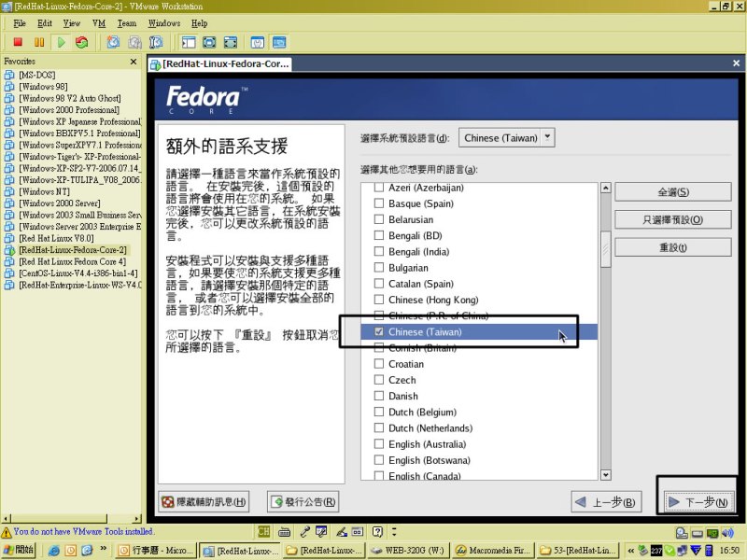Enable Danish language support
Viewport: 747px width, 560px height.
click(x=379, y=396)
